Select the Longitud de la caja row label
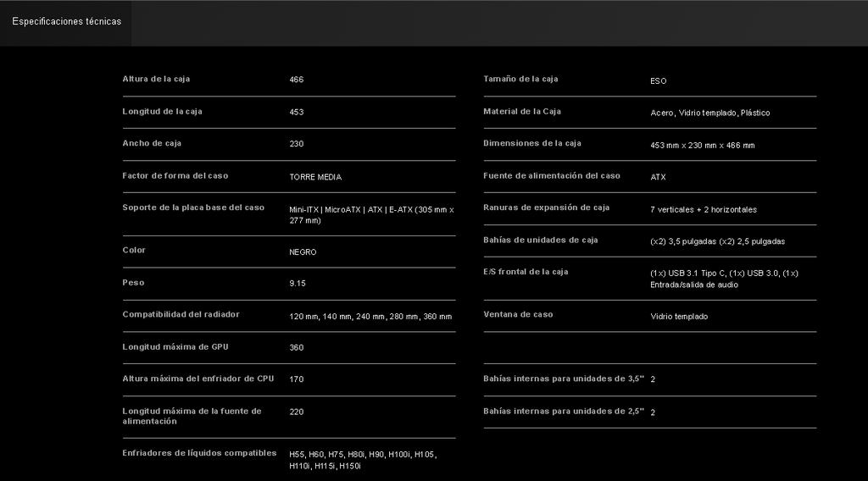This screenshot has width=868, height=481. click(x=162, y=111)
